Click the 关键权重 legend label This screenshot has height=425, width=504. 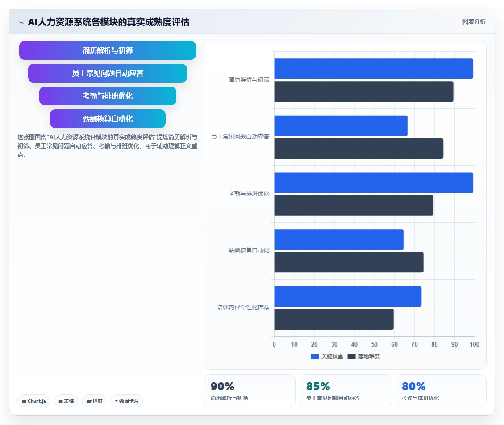click(332, 356)
